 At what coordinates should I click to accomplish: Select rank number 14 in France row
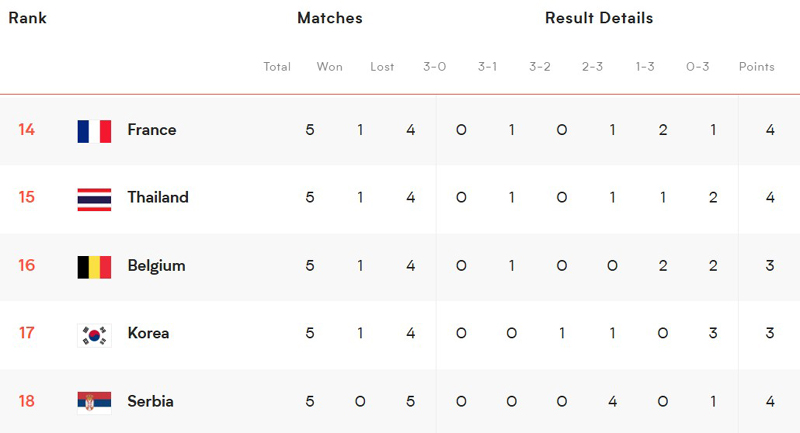[x=27, y=130]
